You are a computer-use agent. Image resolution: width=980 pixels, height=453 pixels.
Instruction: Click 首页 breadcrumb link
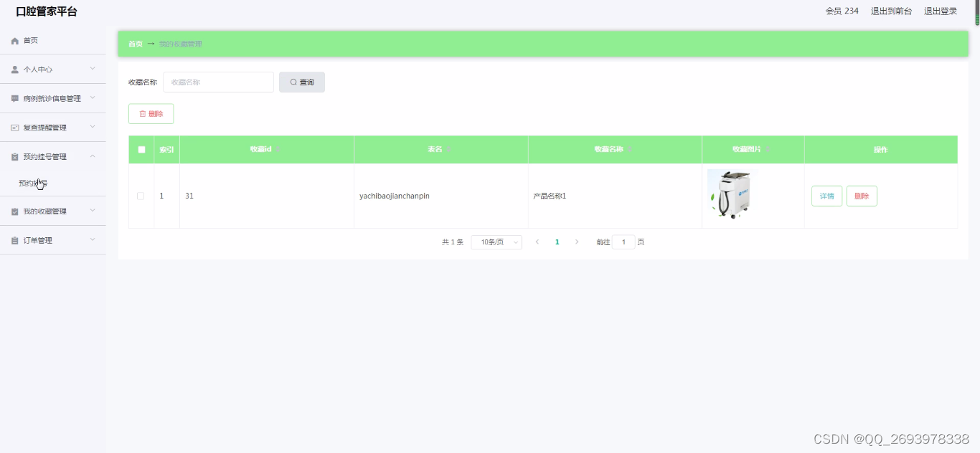click(135, 44)
